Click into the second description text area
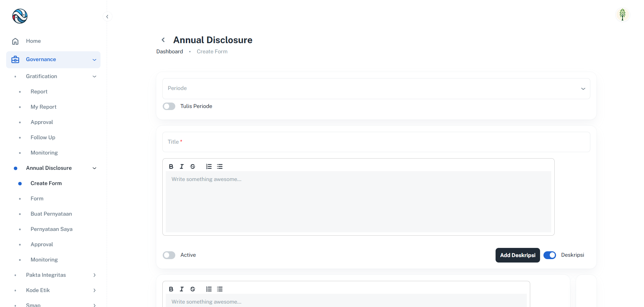 point(346,301)
